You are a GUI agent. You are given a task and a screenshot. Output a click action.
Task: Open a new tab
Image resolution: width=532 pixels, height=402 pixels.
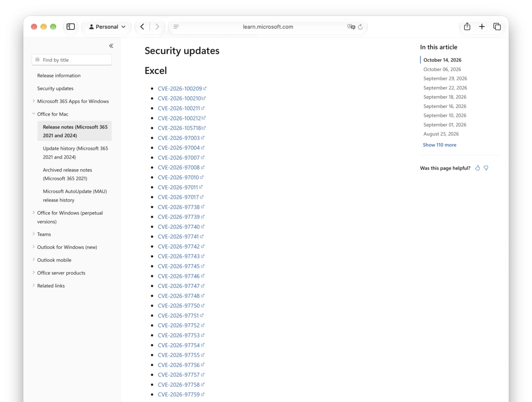coord(482,27)
